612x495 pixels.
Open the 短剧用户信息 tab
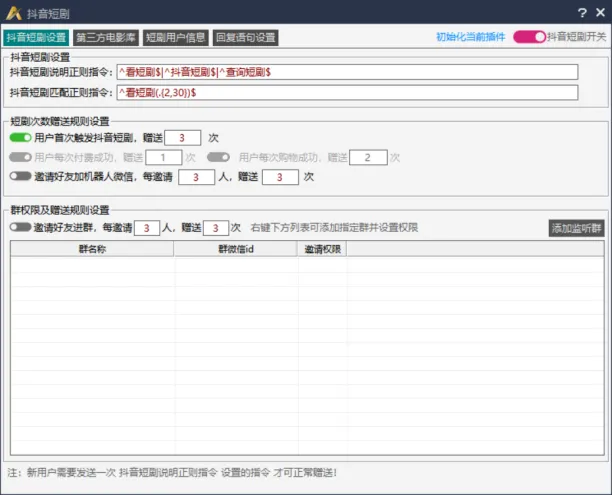(176, 37)
